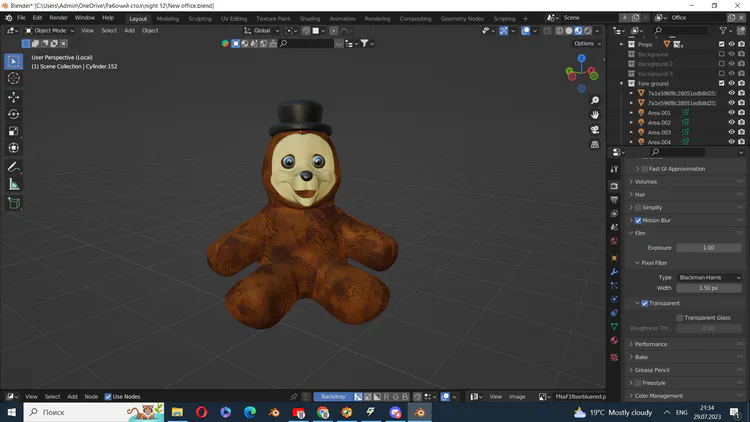The image size is (750, 422).
Task: Open node editor Node menu
Action: point(91,397)
